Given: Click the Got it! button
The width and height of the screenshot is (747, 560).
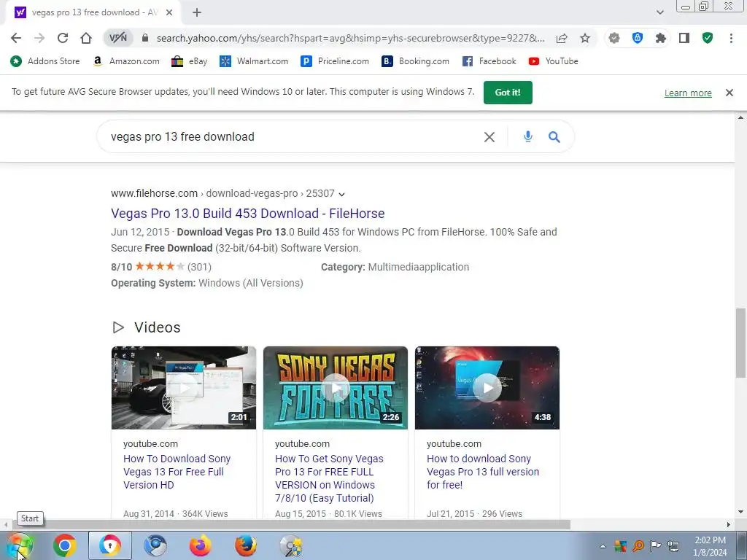Looking at the screenshot, I should click(508, 93).
